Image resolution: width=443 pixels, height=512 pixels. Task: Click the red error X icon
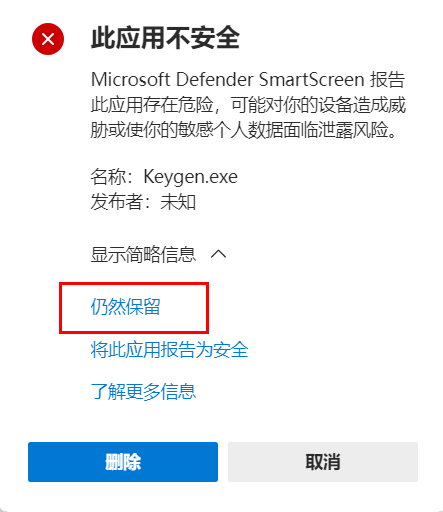pos(48,39)
